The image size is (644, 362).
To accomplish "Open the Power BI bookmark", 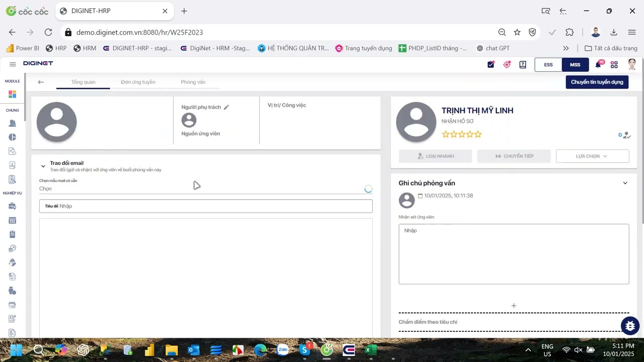I will click(x=22, y=48).
